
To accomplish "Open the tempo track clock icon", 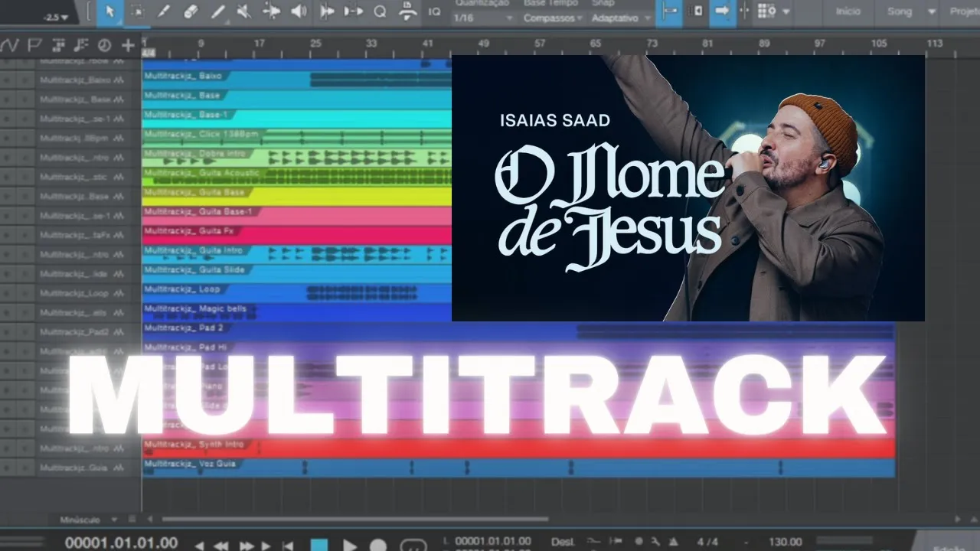I will [x=104, y=45].
